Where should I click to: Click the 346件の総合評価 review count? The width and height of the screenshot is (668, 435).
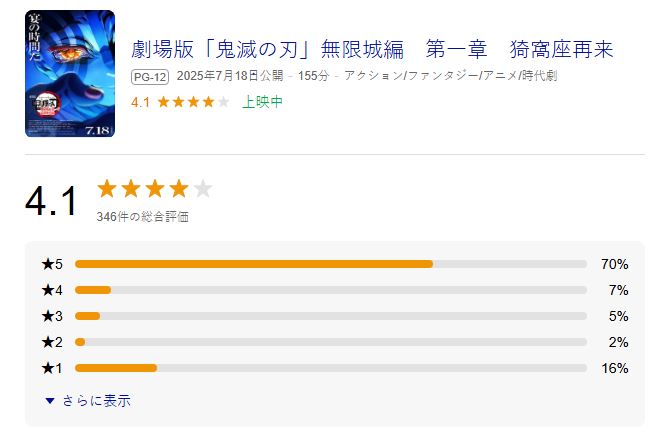(143, 217)
